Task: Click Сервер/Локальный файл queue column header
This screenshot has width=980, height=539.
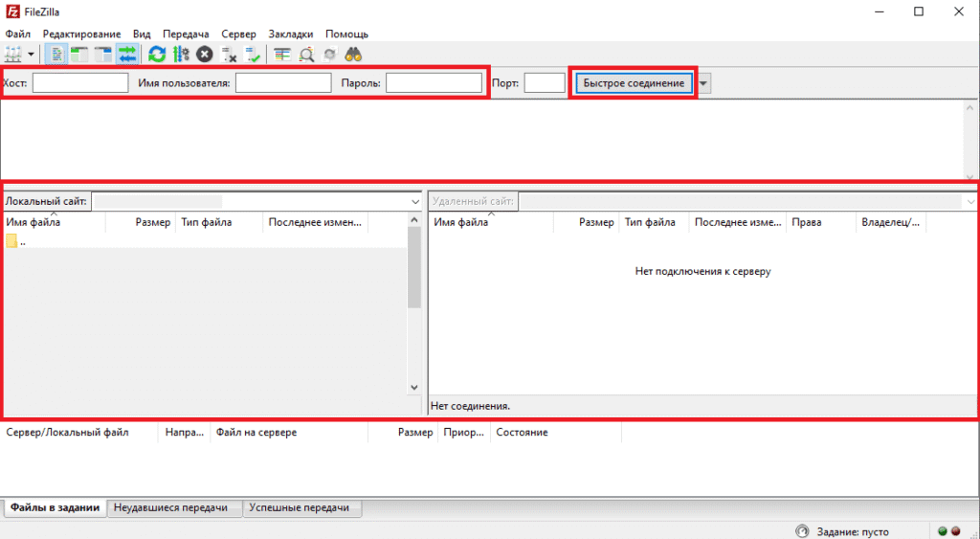Action: [79, 432]
